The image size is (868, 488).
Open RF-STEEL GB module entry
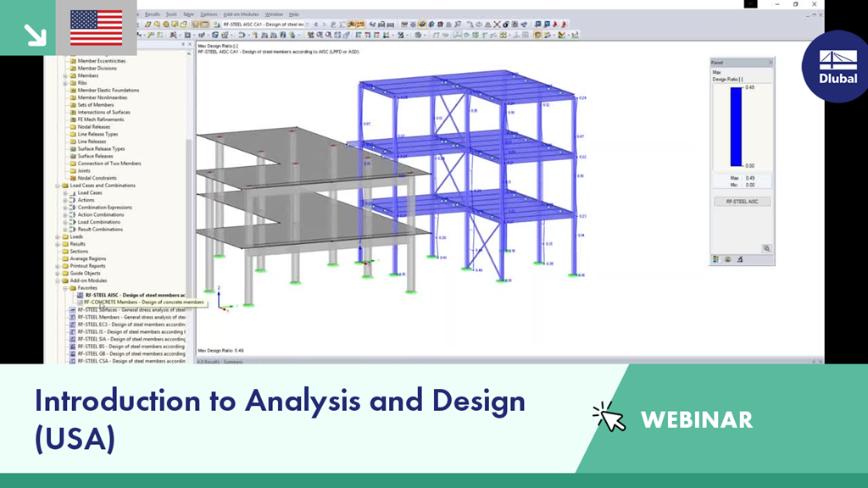pyautogui.click(x=131, y=354)
